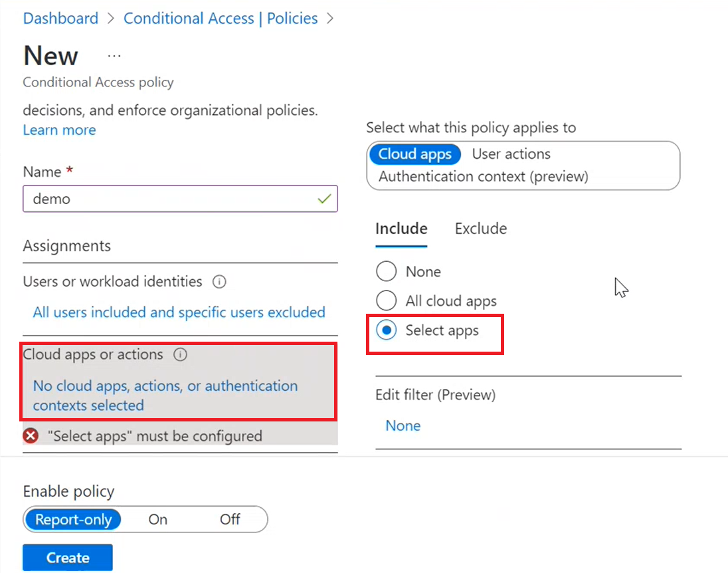This screenshot has height=573, width=728.
Task: Choose the All cloud apps radio button
Action: [386, 300]
